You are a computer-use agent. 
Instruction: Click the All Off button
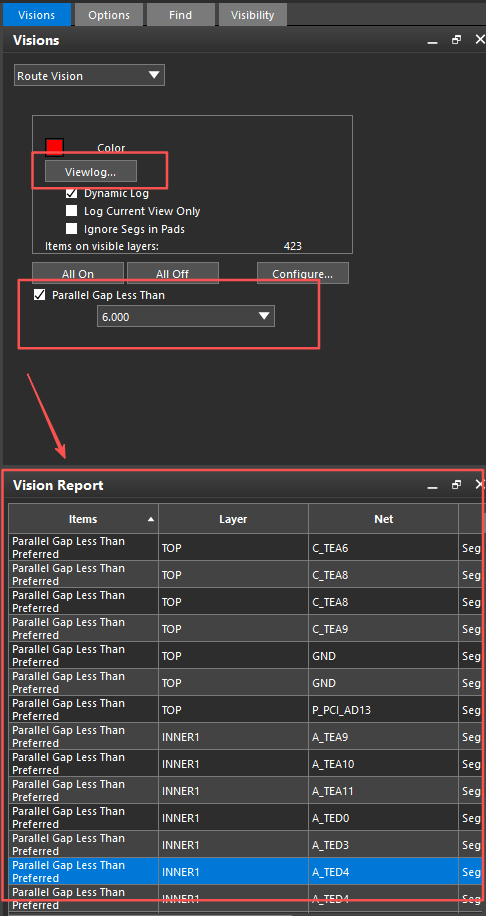(x=173, y=273)
